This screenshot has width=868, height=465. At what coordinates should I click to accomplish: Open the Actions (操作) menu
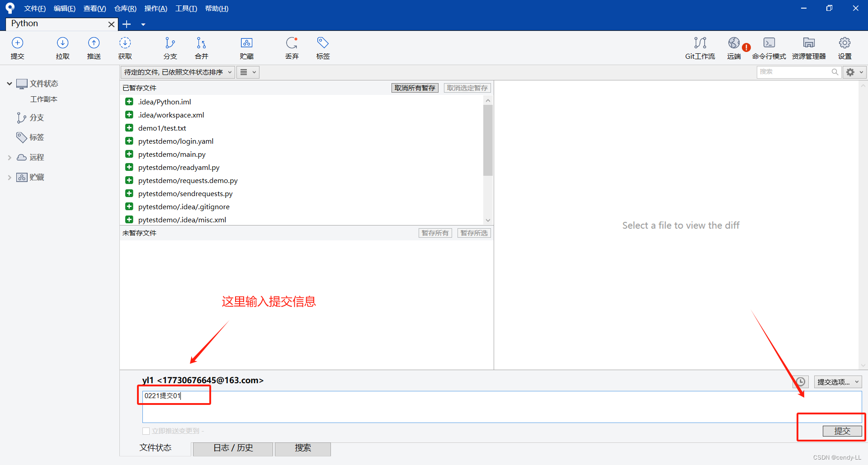156,9
